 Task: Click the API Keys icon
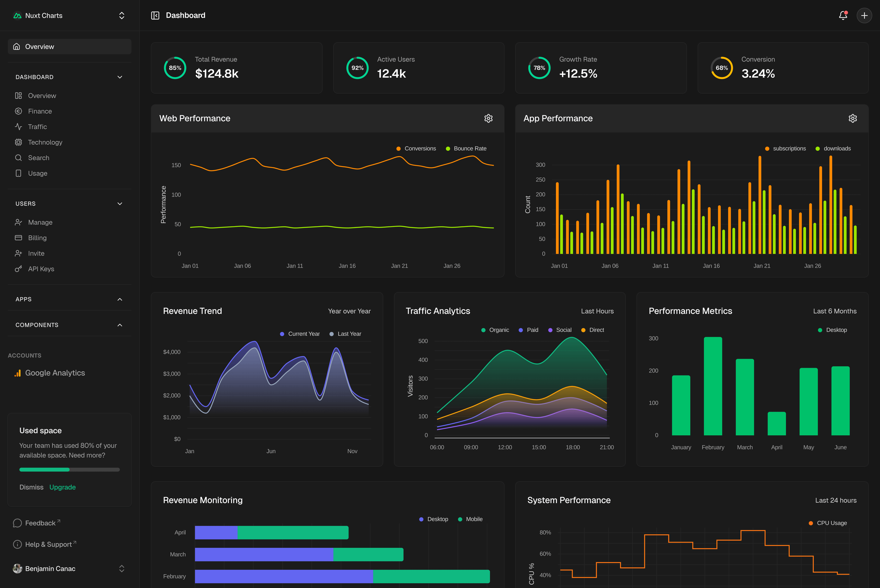tap(18, 269)
